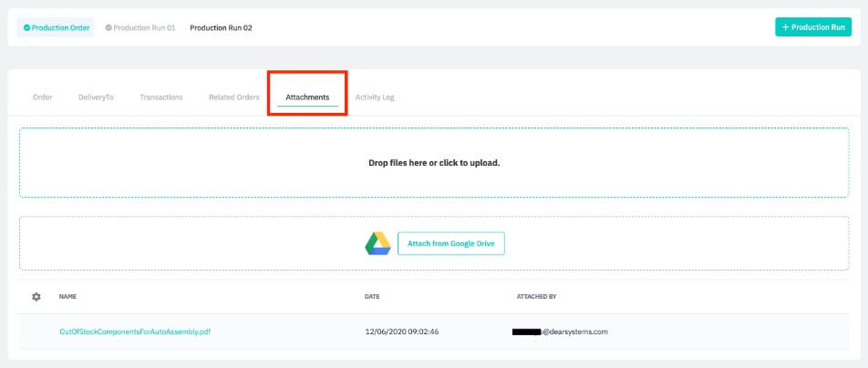This screenshot has width=868, height=368.
Task: Open the Transactions tab
Action: point(161,97)
